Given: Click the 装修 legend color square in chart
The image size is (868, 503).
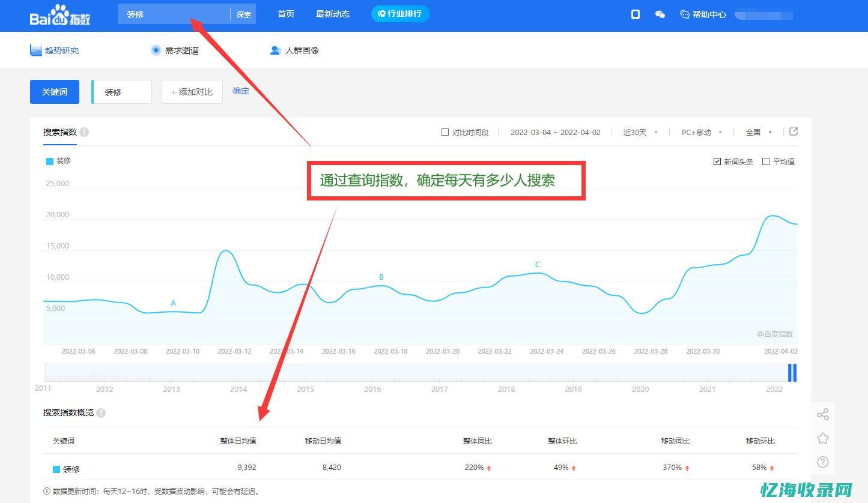Looking at the screenshot, I should coord(50,161).
